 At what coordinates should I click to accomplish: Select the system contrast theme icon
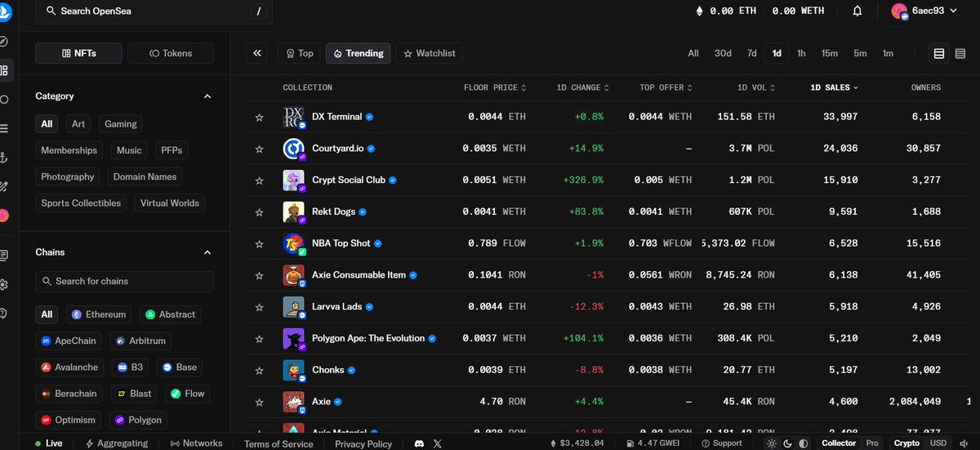coord(804,443)
